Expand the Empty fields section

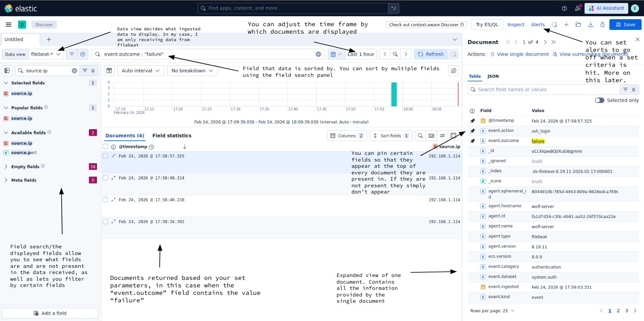click(x=6, y=167)
